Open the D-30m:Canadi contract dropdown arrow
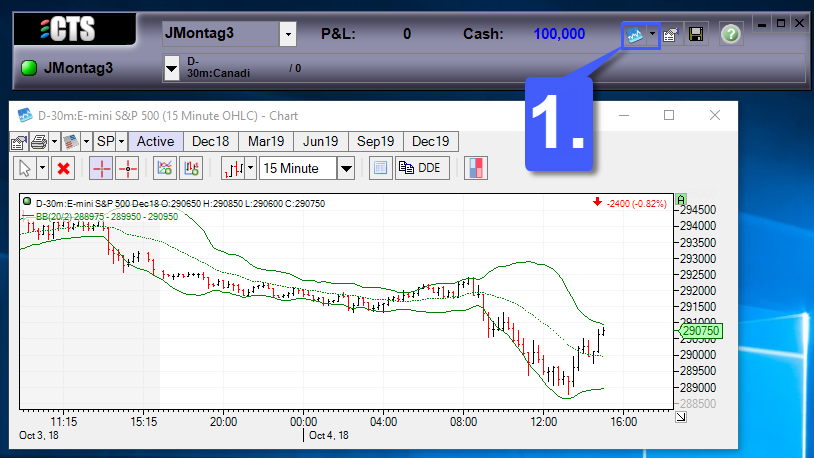The height and width of the screenshot is (458, 814). [x=171, y=68]
